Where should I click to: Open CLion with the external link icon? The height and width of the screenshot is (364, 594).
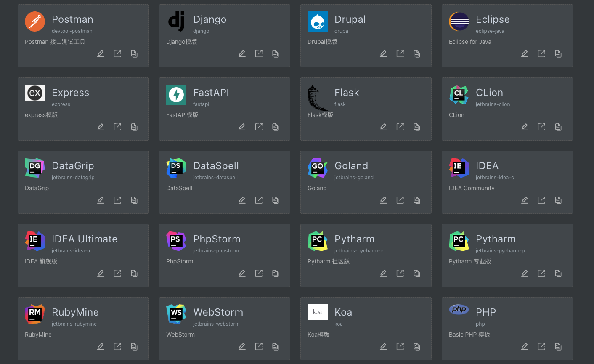pyautogui.click(x=541, y=127)
